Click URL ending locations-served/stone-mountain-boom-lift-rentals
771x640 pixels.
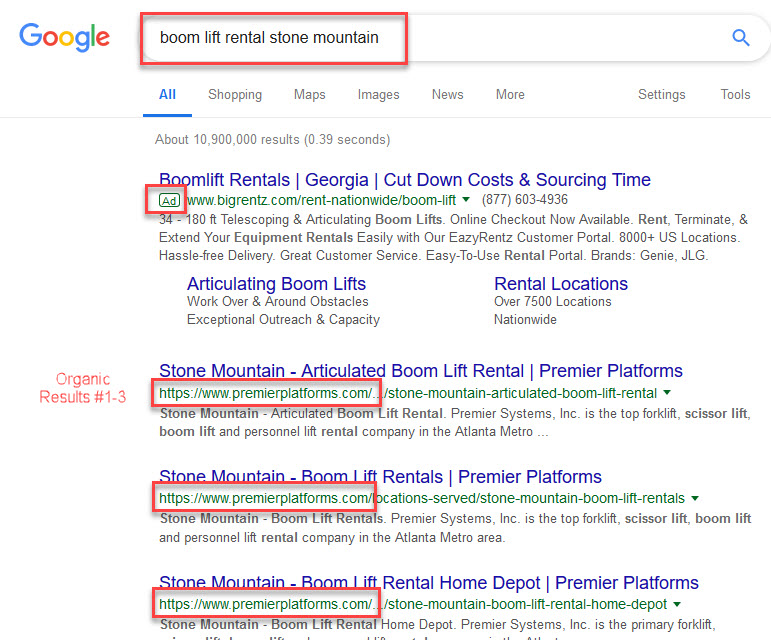point(422,498)
